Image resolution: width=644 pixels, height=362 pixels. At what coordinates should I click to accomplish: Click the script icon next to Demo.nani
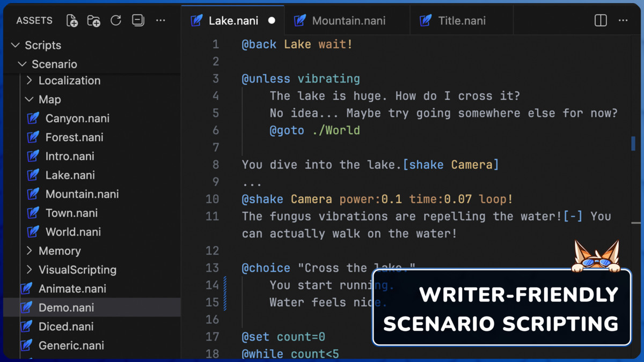click(26, 307)
